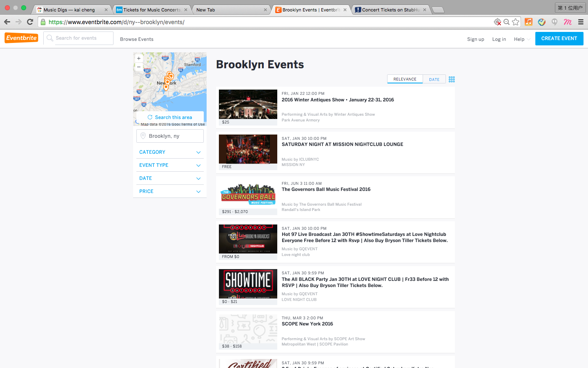Viewport: 588px width, 368px height.
Task: Click Browse Events in header
Action: 137,39
